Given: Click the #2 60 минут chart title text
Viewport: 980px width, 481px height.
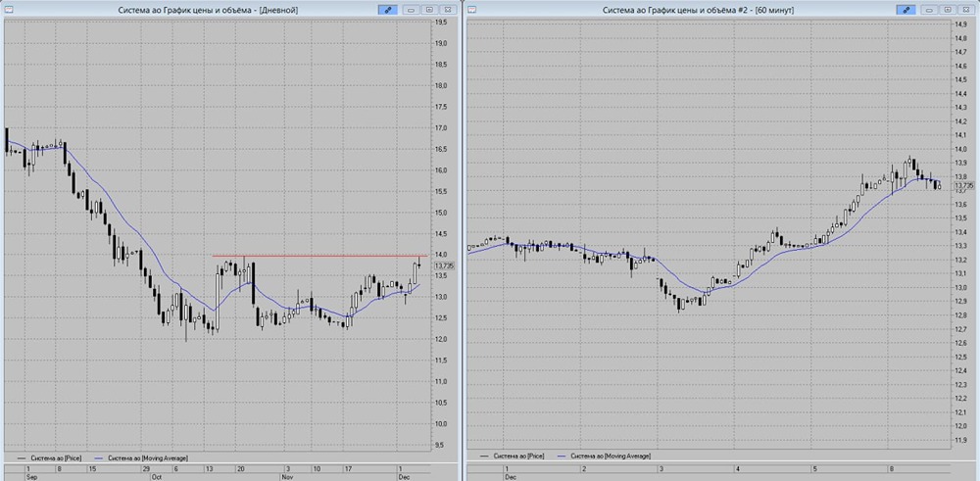Looking at the screenshot, I should pos(699,10).
